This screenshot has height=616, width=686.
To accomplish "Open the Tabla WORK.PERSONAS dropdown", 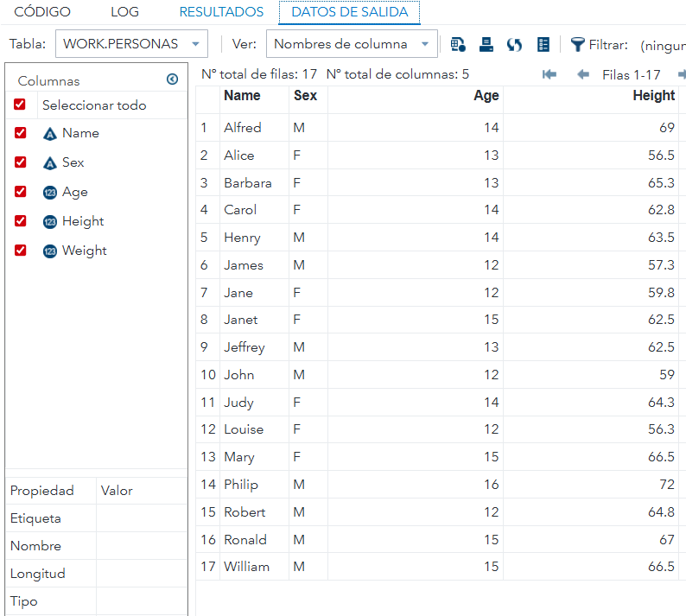I will click(x=131, y=44).
